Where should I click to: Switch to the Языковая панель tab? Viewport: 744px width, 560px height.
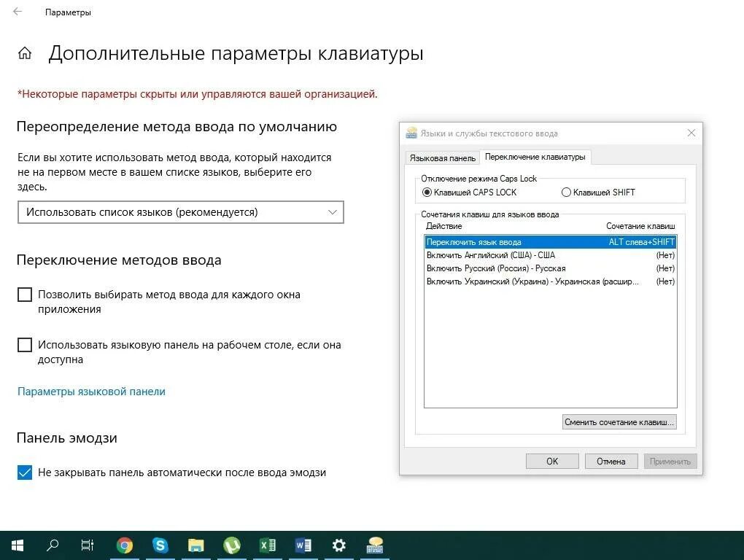click(442, 158)
